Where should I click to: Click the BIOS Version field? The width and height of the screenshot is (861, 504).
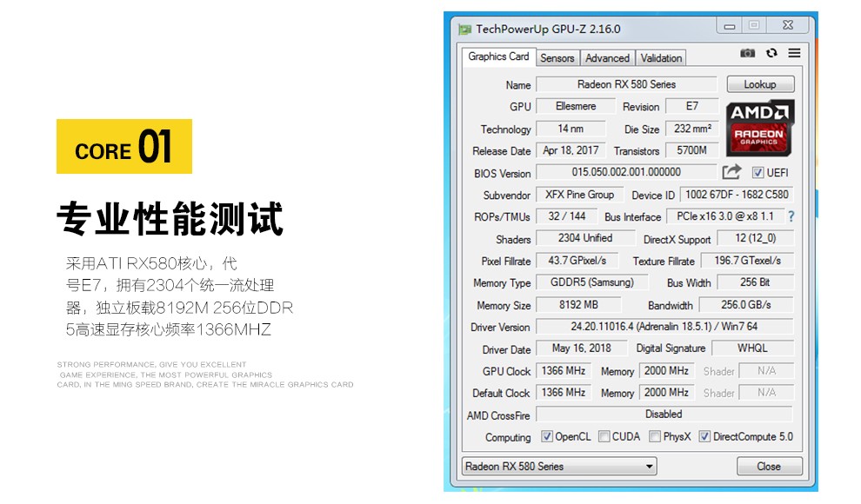click(626, 172)
